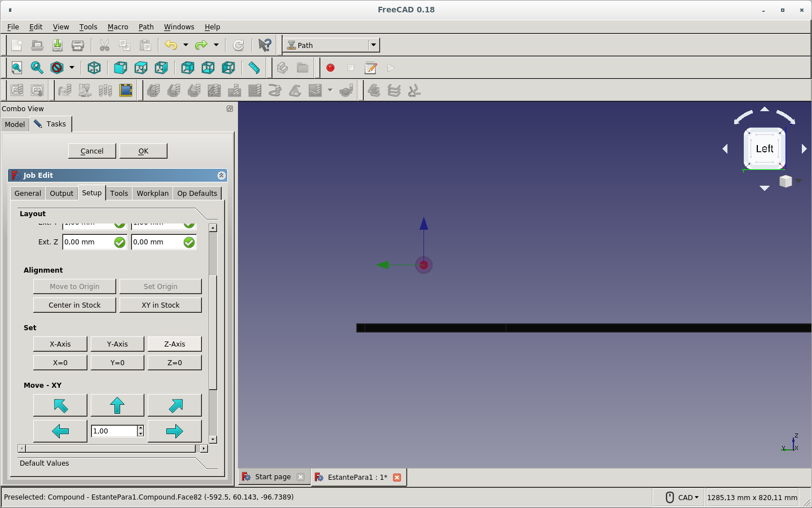Open the File menu

pyautogui.click(x=13, y=27)
